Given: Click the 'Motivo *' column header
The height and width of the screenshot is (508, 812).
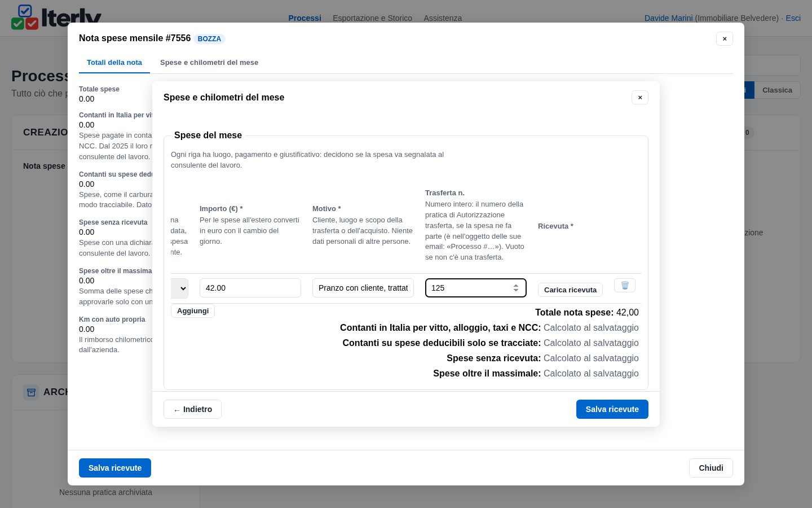Looking at the screenshot, I should [x=326, y=209].
